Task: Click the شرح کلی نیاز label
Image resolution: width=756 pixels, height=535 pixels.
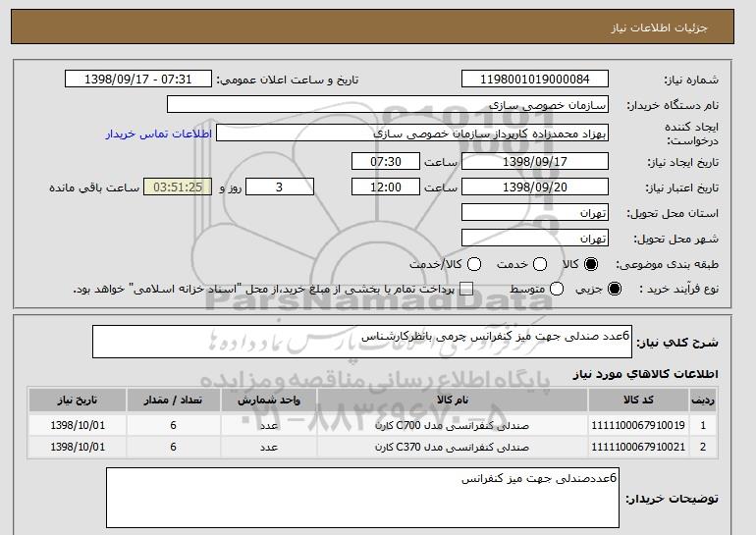Action: click(677, 343)
